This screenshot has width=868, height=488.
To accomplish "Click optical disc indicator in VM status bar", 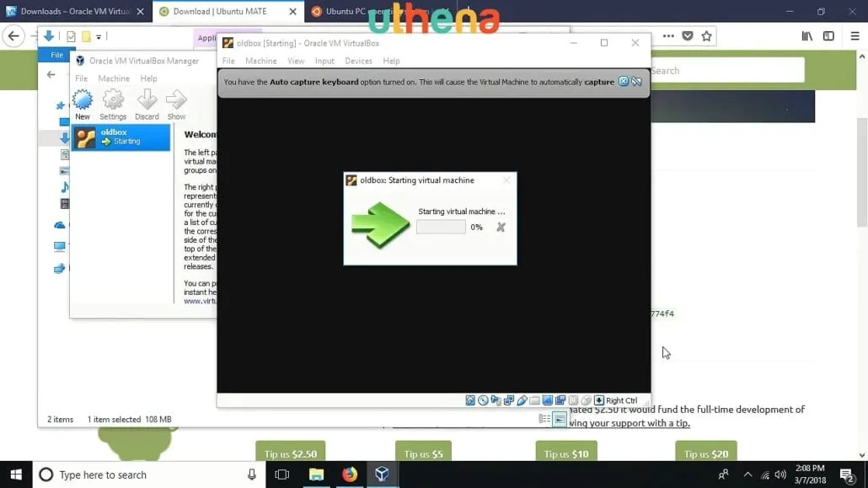I will click(x=483, y=400).
